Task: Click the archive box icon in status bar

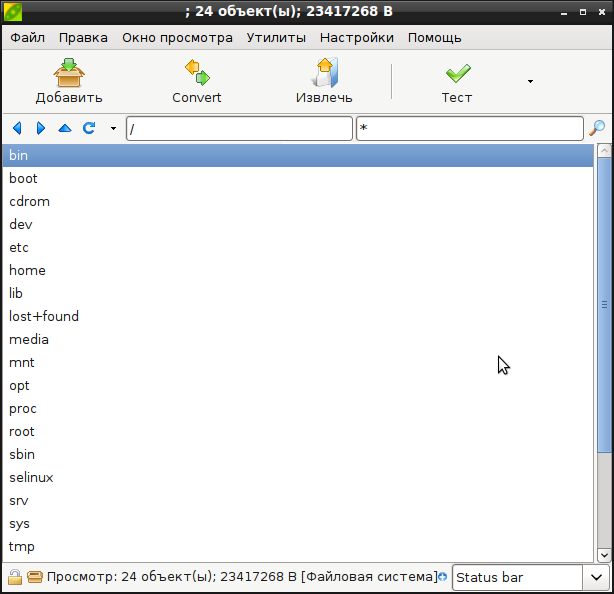Action: coord(34,577)
